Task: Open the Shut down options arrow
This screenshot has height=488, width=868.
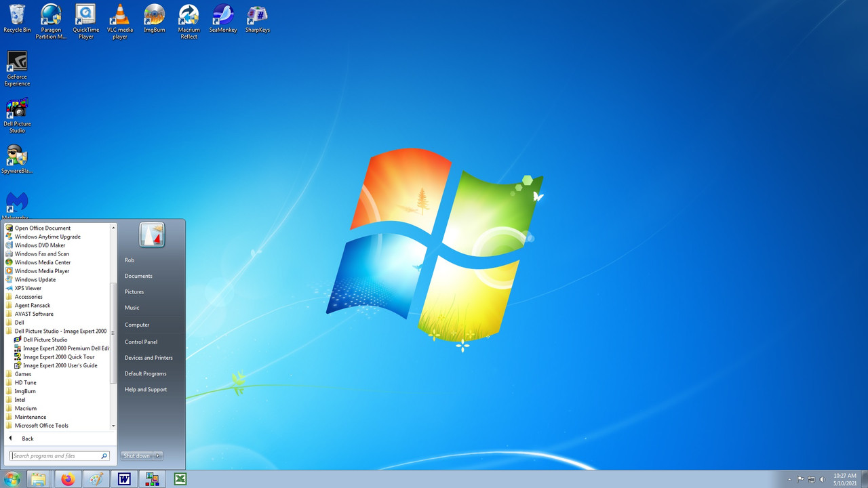Action: [157, 455]
